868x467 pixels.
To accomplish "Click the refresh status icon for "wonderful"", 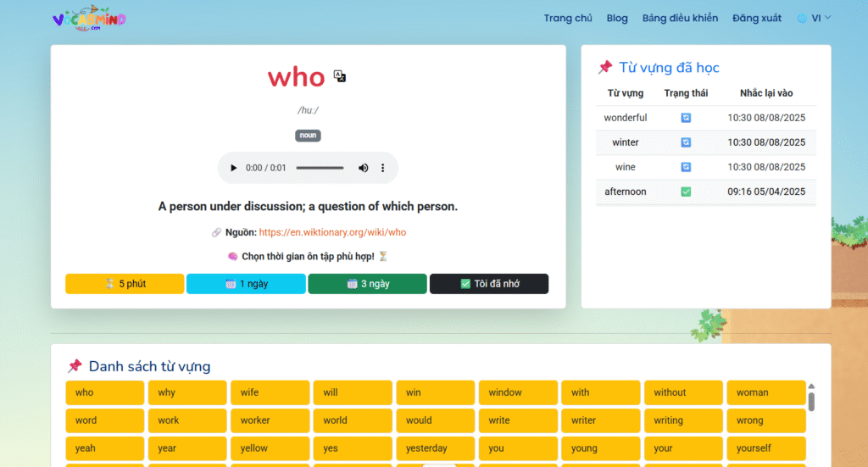I will tap(686, 118).
